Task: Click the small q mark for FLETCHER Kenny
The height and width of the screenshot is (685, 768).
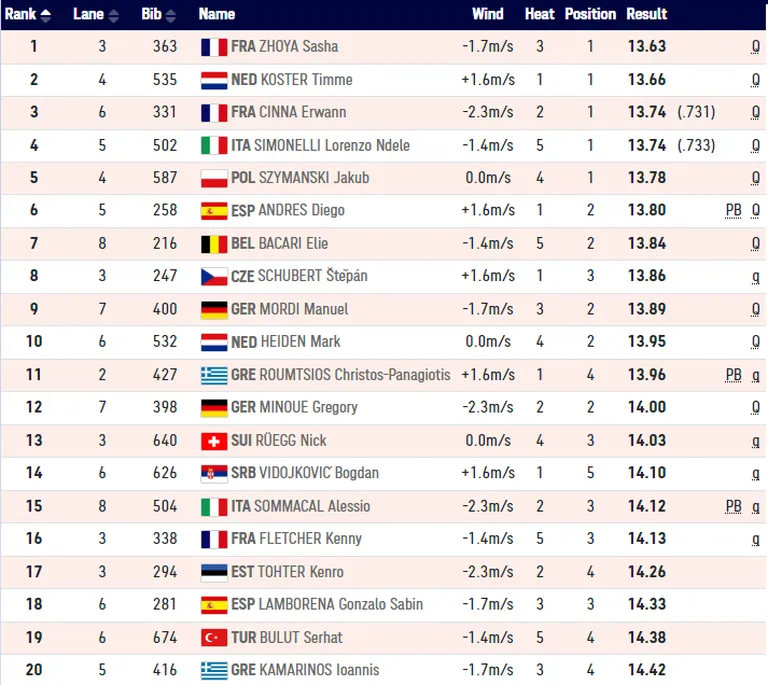Action: point(756,540)
